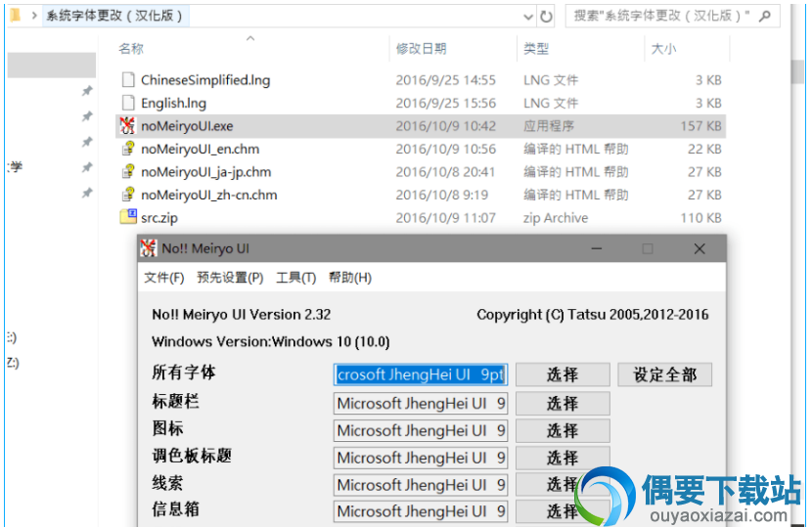Sort files by 修改日期 column header
Image resolution: width=812 pixels, height=527 pixels.
pos(421,49)
